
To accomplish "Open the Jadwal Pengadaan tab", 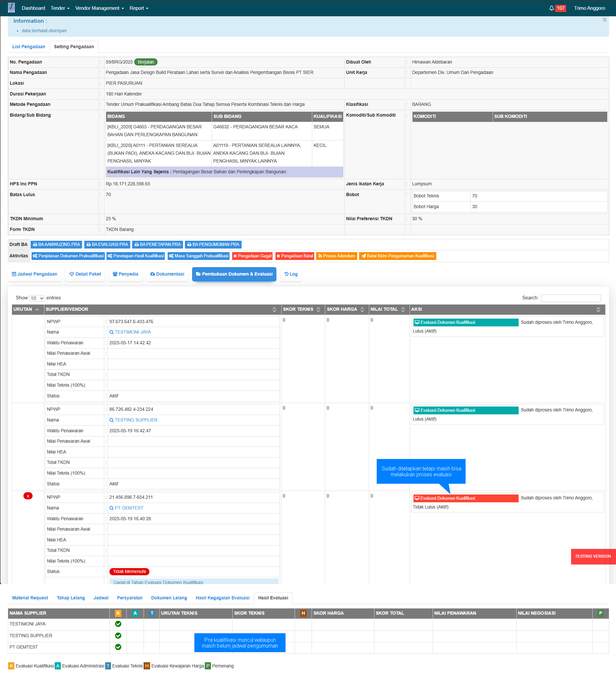I will pyautogui.click(x=35, y=274).
